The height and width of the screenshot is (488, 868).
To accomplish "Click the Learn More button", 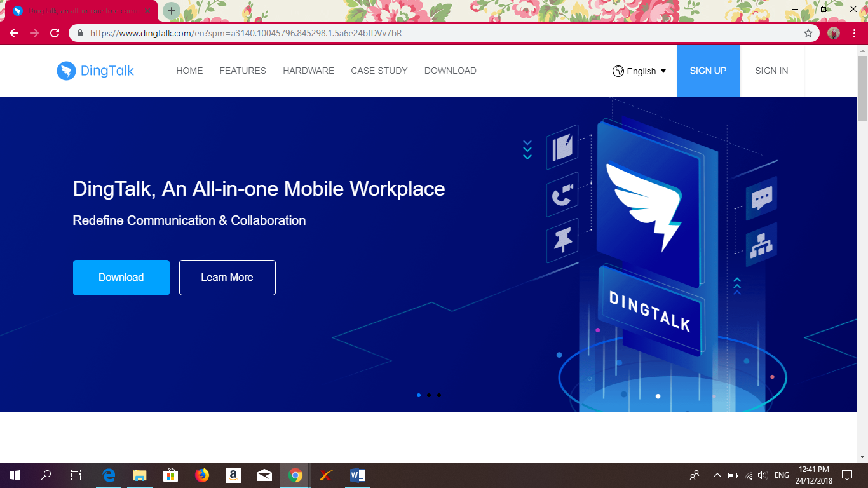I will (x=227, y=278).
